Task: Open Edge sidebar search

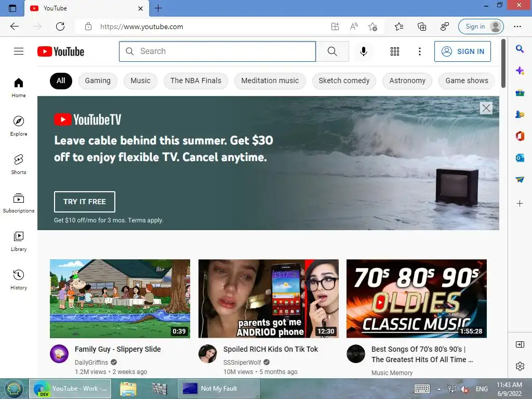Action: click(x=520, y=49)
